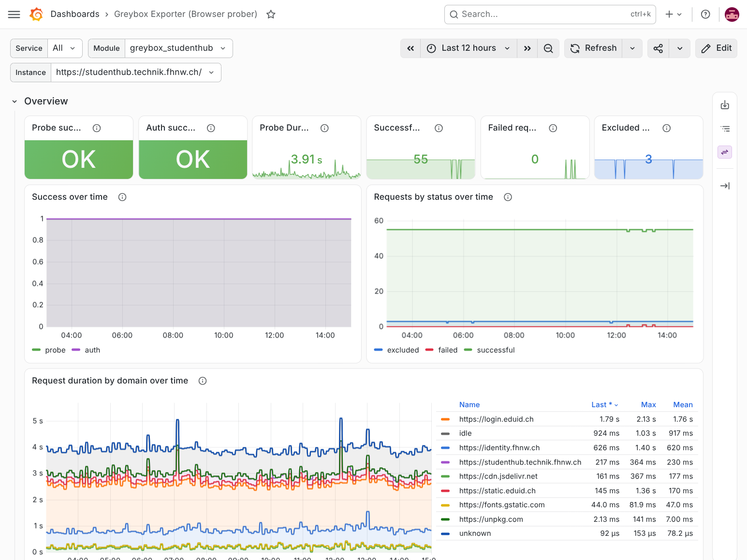
Task: Open the help question mark icon
Action: [705, 15]
